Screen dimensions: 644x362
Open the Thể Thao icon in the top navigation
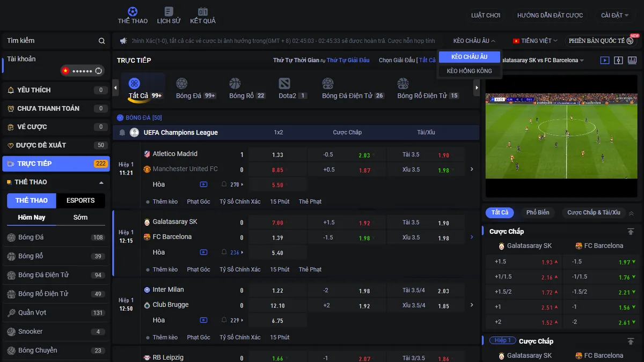click(x=133, y=16)
